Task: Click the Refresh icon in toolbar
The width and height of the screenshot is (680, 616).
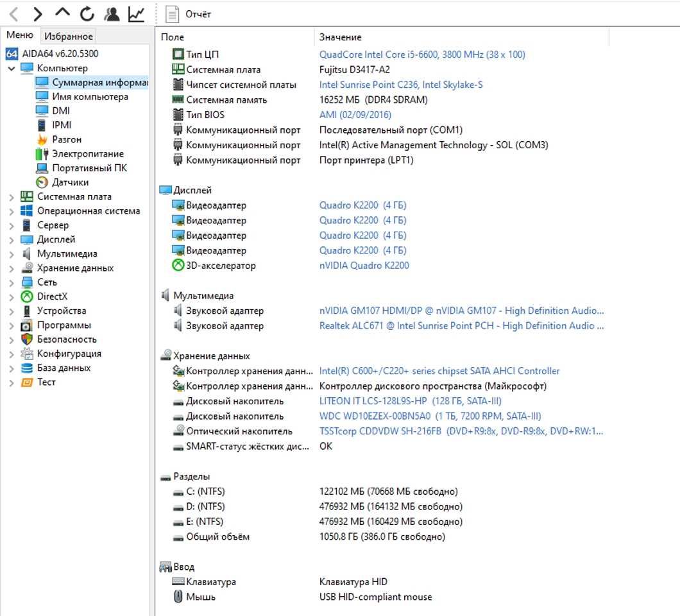Action: (x=87, y=14)
